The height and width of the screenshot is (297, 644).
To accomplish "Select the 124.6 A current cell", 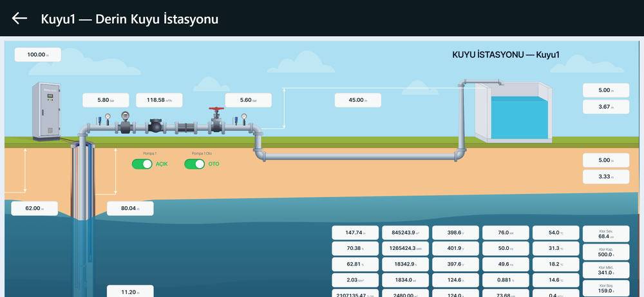I will coord(455,280).
